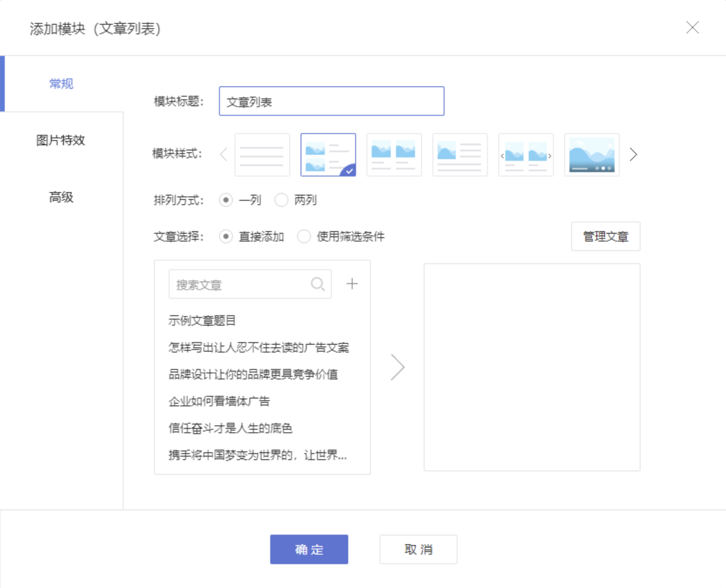Click the search magnifier icon in article search
This screenshot has width=726, height=588.
point(317,284)
